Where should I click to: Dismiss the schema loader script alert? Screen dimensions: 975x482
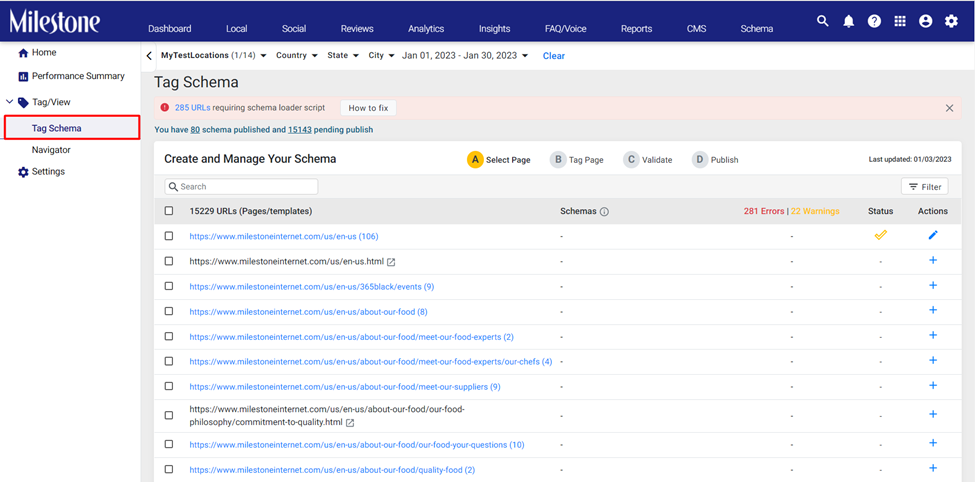point(950,108)
